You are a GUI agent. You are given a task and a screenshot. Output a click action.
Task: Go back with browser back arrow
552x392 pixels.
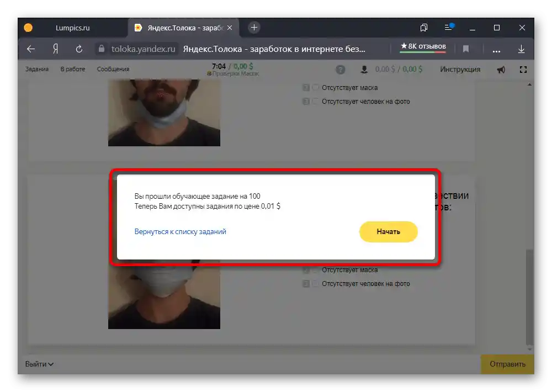(x=31, y=49)
